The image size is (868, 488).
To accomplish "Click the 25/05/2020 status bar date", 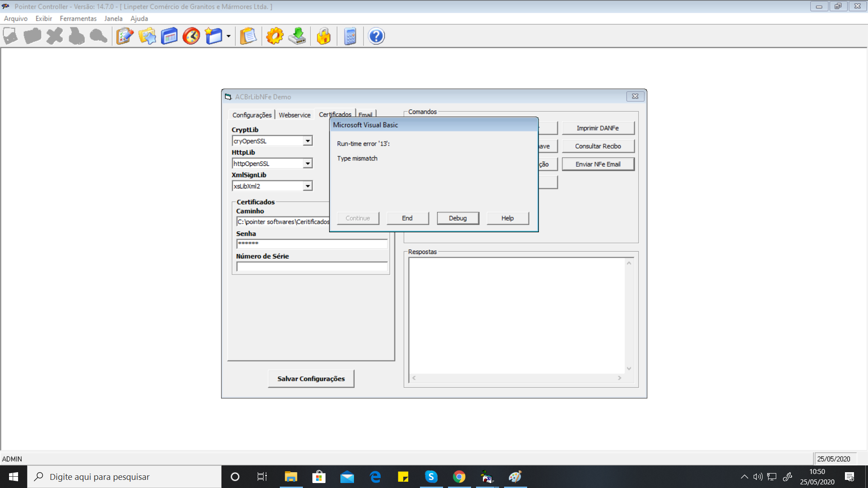I will (x=834, y=459).
